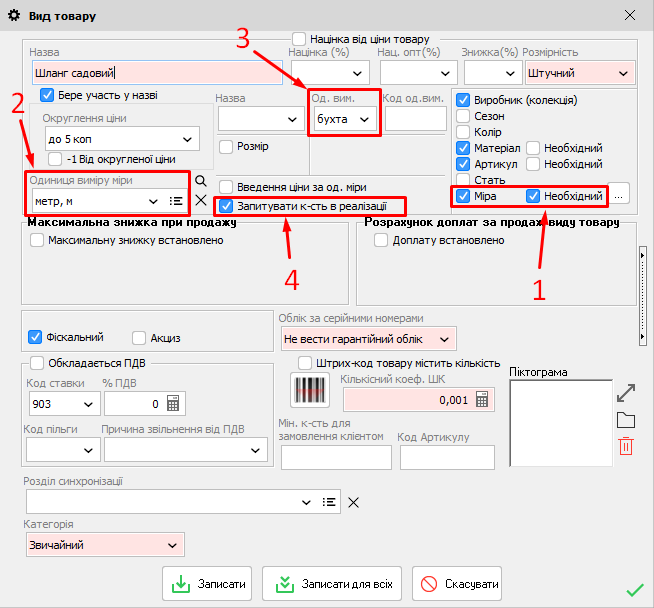Toggle Фіскальний checkbox
Image resolution: width=654 pixels, height=608 pixels.
pyautogui.click(x=37, y=337)
